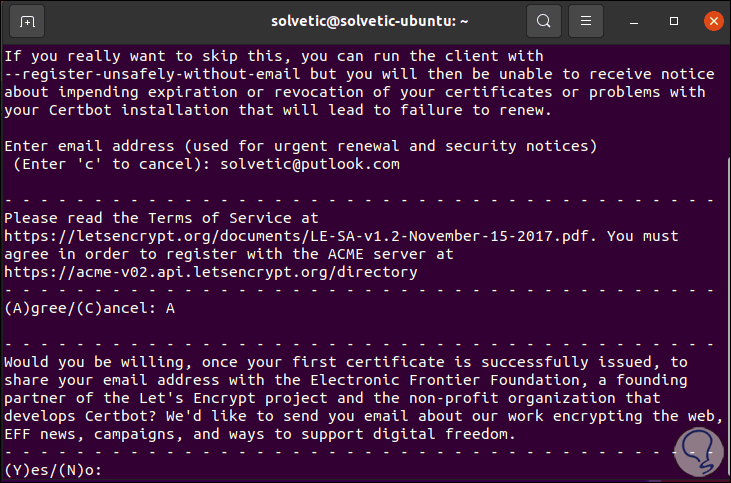Click 'Please read the Terms of Service' line
Viewport: 731px width, 483px height.
pyautogui.click(x=162, y=218)
